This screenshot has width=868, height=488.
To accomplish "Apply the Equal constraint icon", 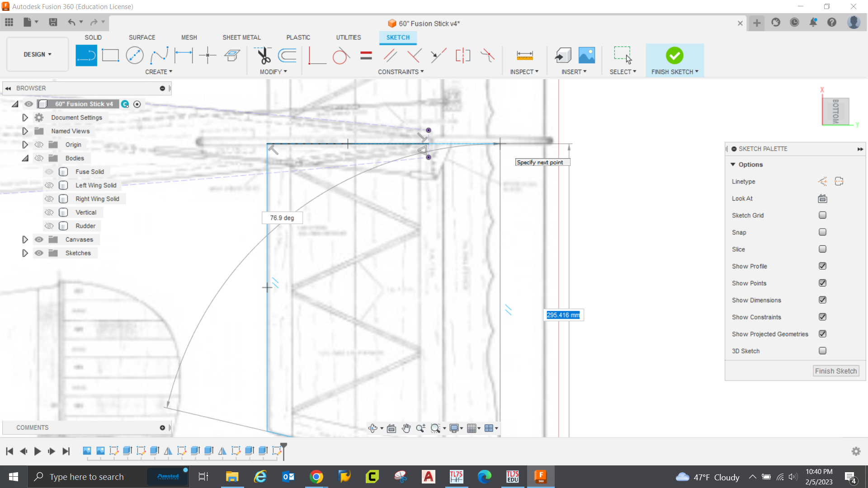I will pos(366,56).
